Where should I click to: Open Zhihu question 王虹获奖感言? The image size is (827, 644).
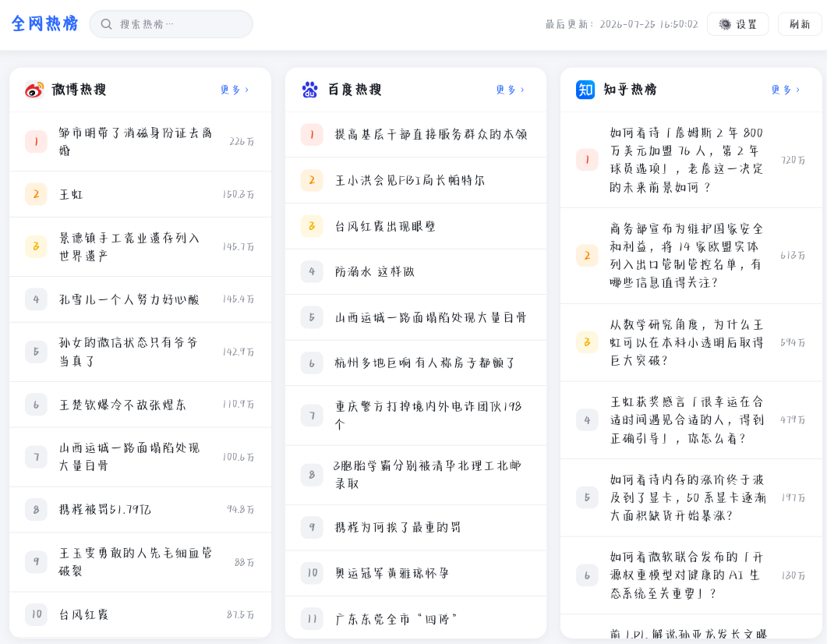pyautogui.click(x=691, y=419)
